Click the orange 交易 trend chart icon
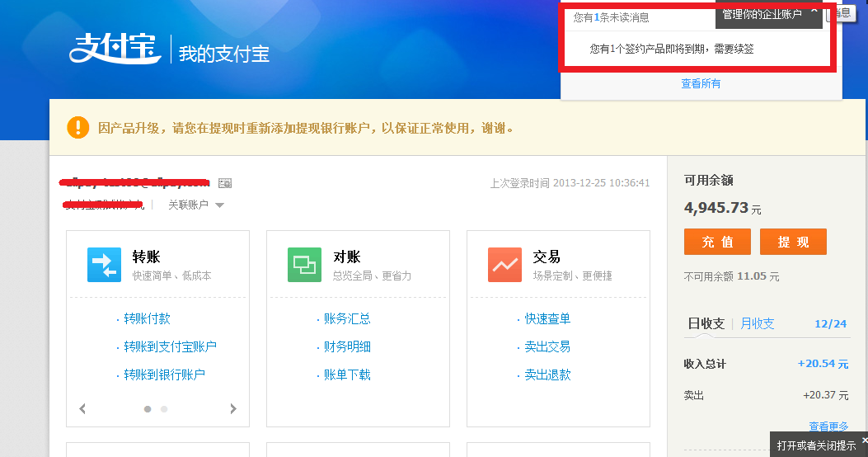868x457 pixels. coord(504,265)
